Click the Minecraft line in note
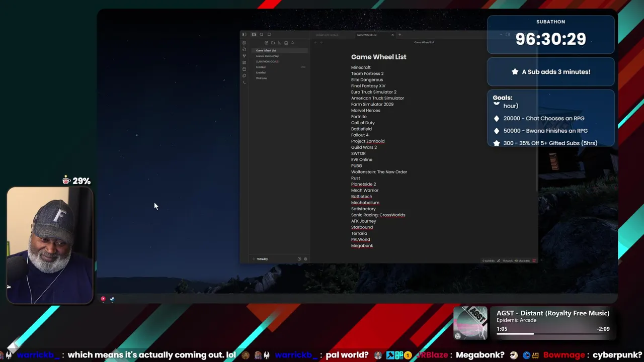The width and height of the screenshot is (644, 362). 361,67
